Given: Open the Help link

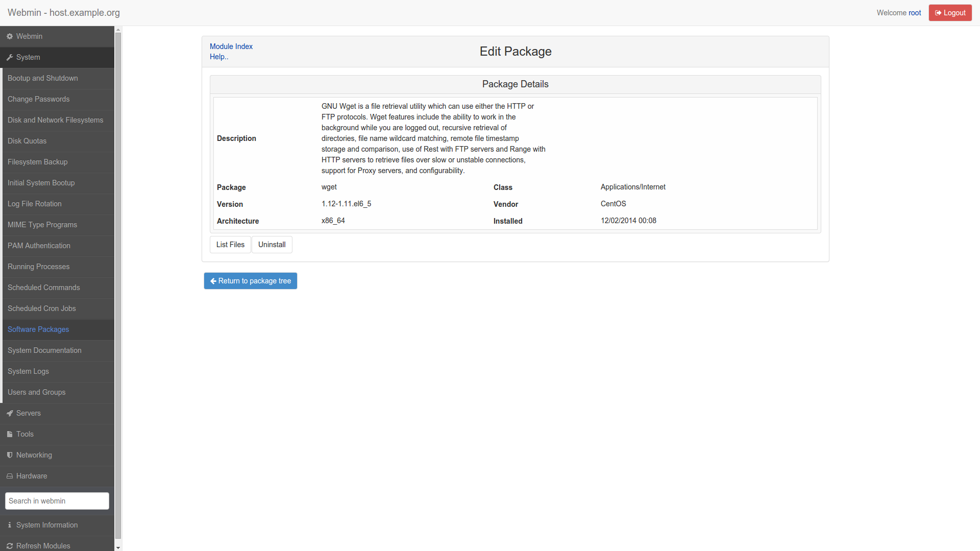Looking at the screenshot, I should coord(219,57).
